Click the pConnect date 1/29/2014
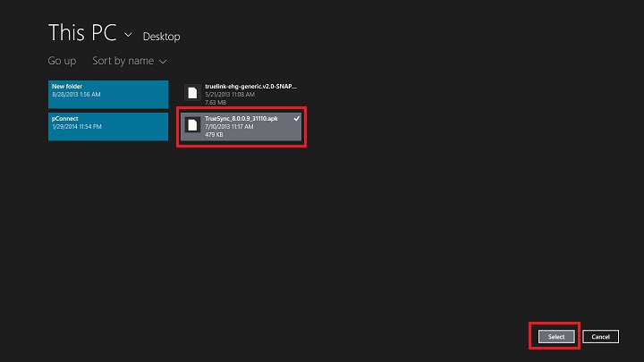 point(76,126)
